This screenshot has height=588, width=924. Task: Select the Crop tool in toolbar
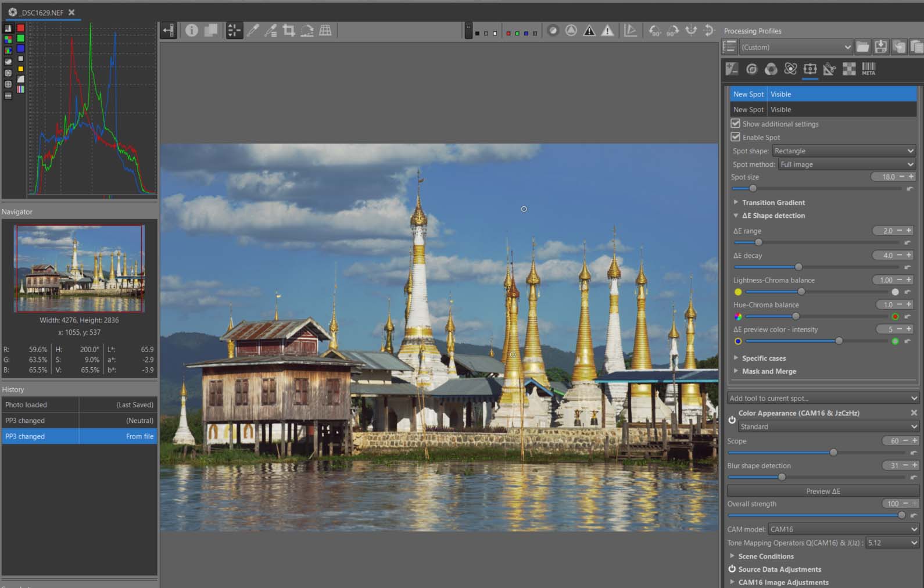(289, 31)
